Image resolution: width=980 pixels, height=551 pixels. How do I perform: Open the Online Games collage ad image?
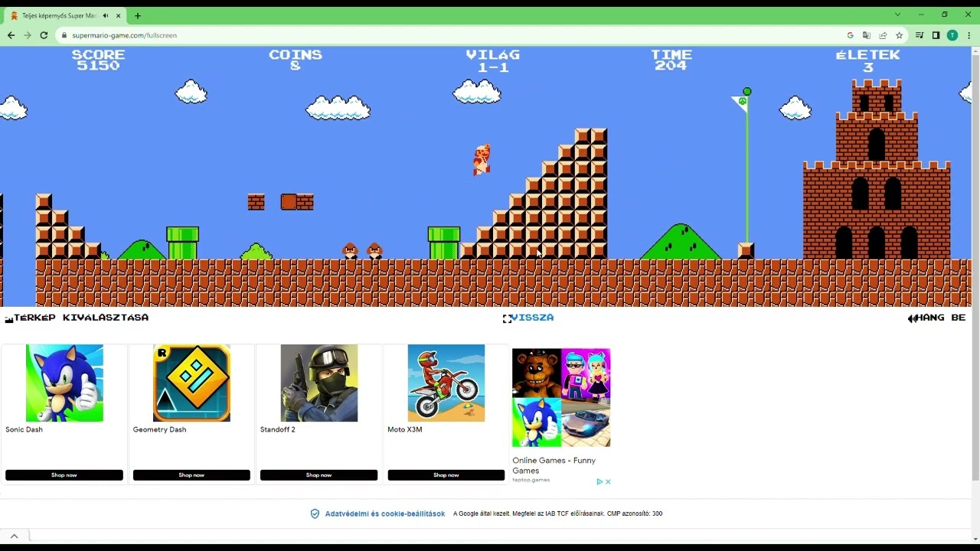point(561,398)
